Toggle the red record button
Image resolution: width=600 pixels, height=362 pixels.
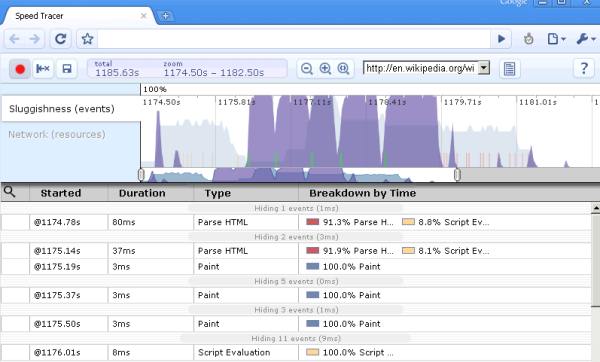coord(20,69)
